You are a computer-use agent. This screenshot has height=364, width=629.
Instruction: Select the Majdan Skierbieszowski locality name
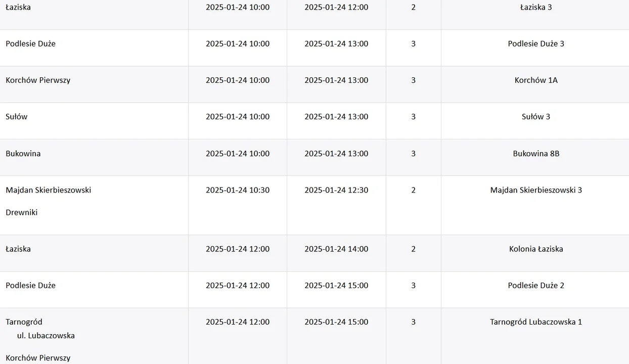tap(49, 190)
